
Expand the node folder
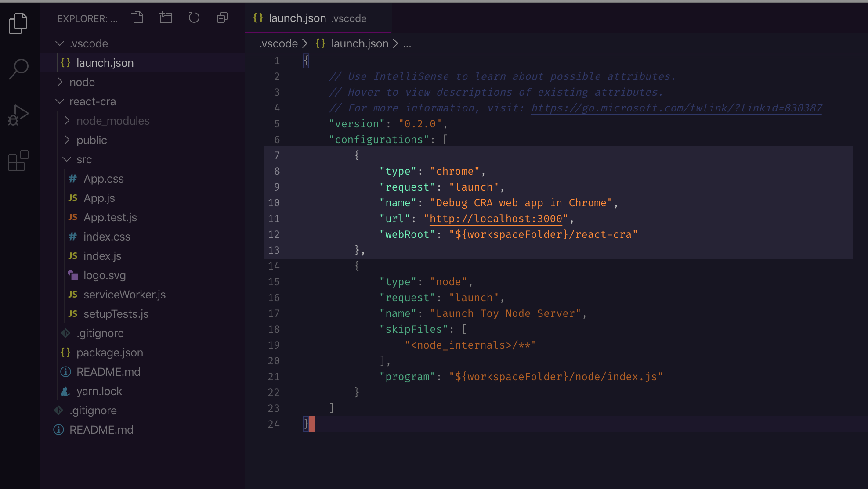coord(82,82)
